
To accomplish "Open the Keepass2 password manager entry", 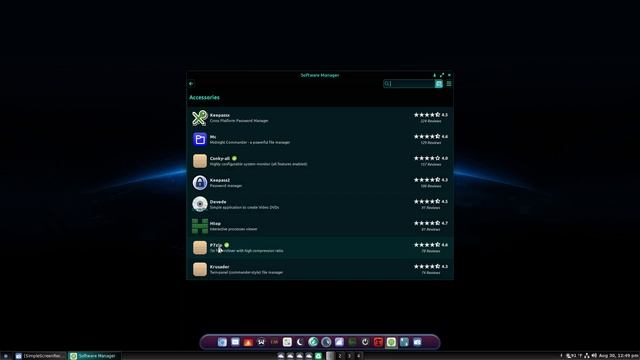I will point(320,182).
